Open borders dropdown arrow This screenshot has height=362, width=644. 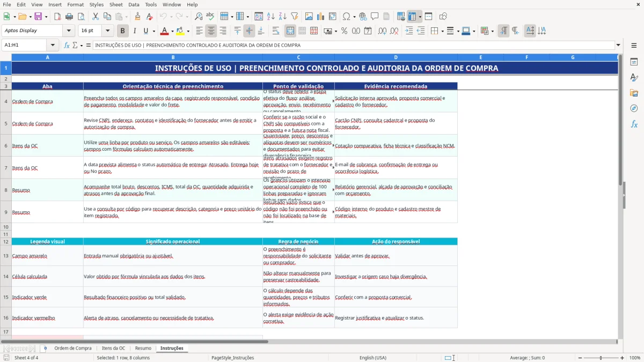tap(442, 31)
